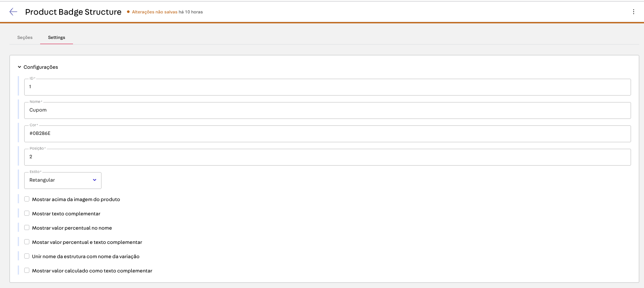The image size is (644, 288).
Task: Click the Estilo dropdown chevron arrow
Action: click(x=95, y=180)
